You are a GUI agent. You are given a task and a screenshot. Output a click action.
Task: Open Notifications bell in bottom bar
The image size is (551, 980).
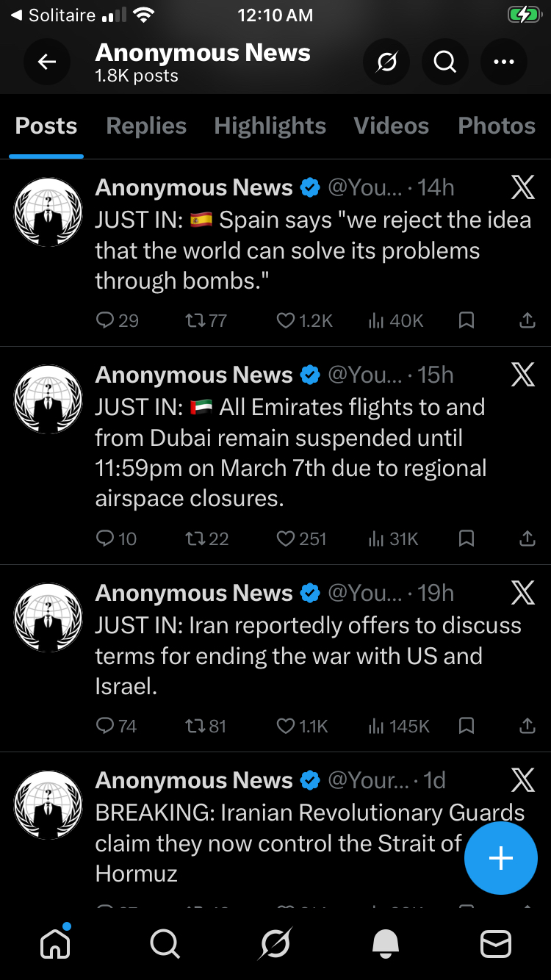pyautogui.click(x=386, y=943)
